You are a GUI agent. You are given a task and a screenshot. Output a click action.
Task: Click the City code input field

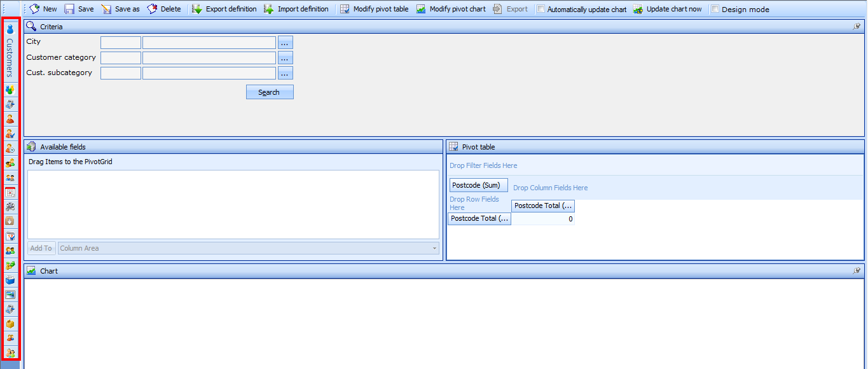(x=121, y=43)
